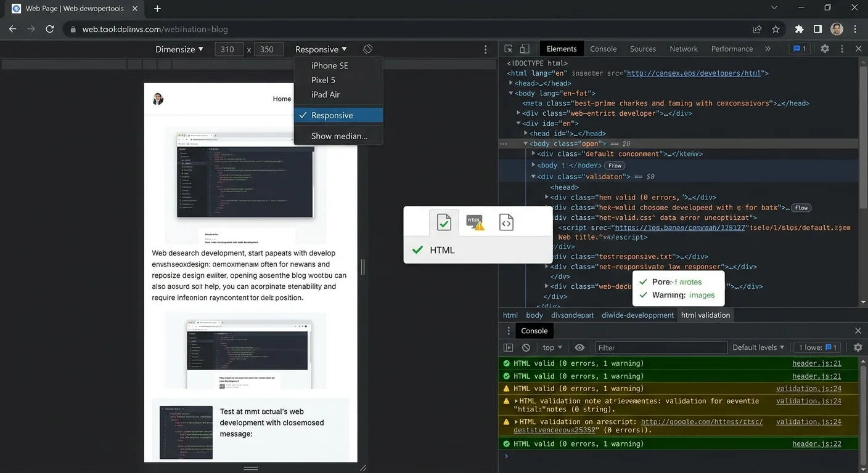
Task: Go back using browser back arrow
Action: 12,29
